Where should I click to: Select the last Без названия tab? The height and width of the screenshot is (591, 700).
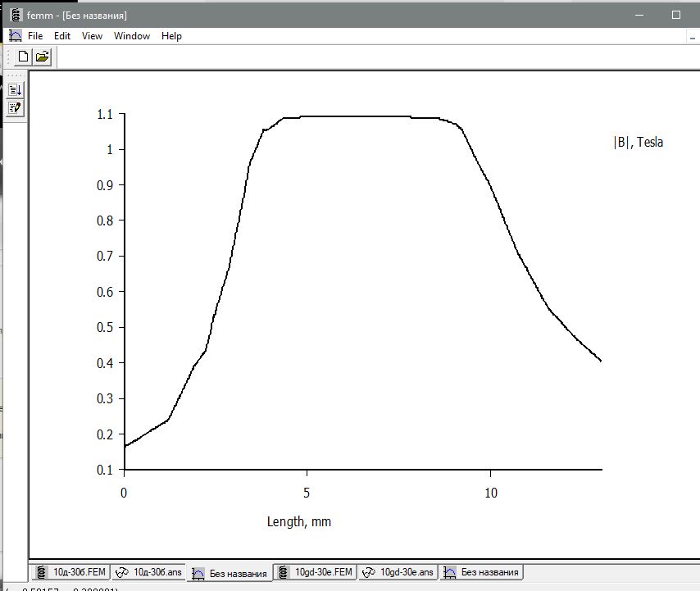(x=481, y=572)
